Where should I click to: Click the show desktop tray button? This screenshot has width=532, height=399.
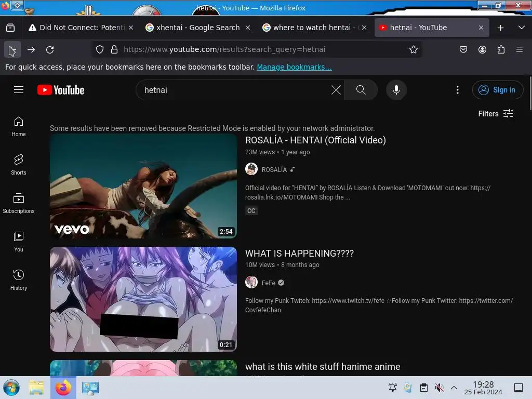(x=518, y=388)
